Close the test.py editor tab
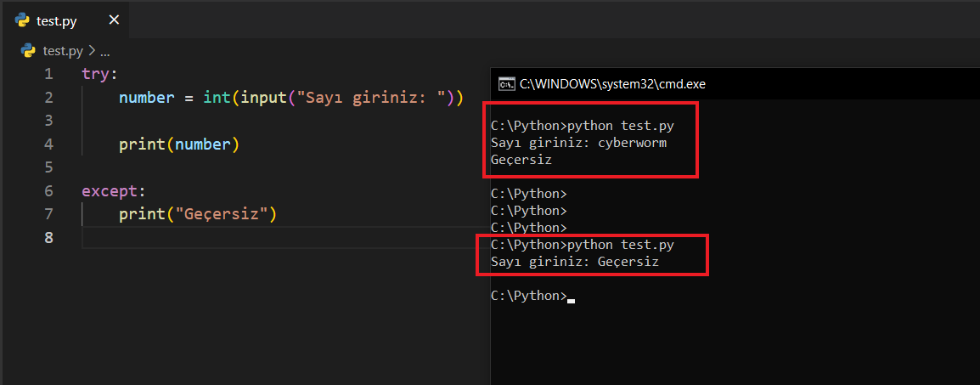Viewport: 980px width, 385px height. pos(114,20)
